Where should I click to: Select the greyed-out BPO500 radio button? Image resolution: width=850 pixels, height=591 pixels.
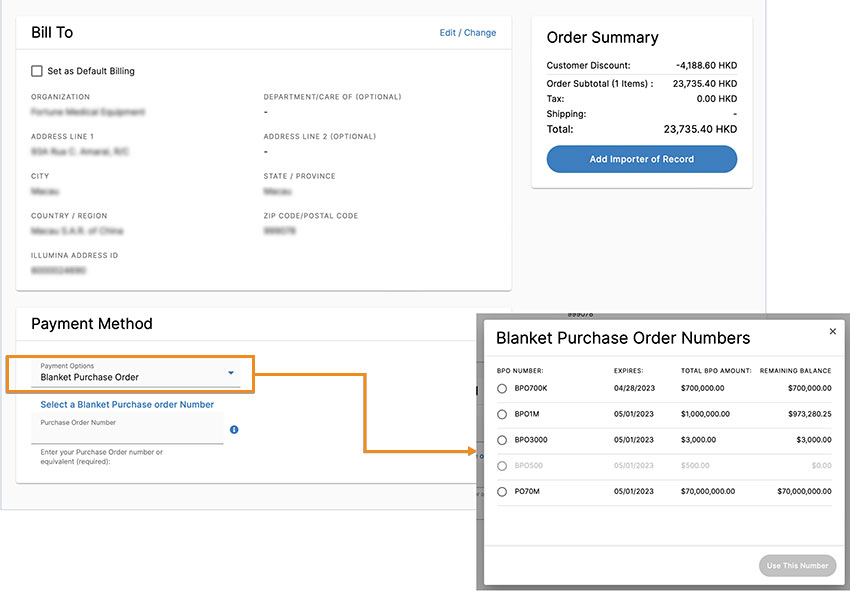(x=502, y=466)
